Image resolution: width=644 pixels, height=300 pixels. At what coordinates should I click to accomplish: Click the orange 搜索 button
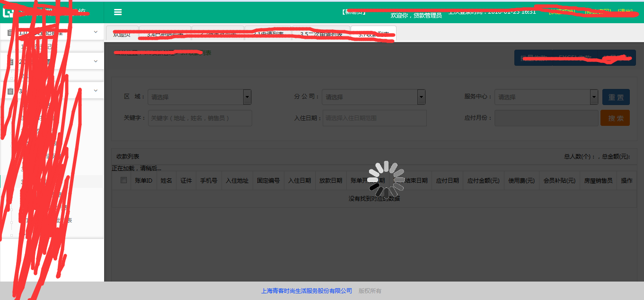click(615, 118)
